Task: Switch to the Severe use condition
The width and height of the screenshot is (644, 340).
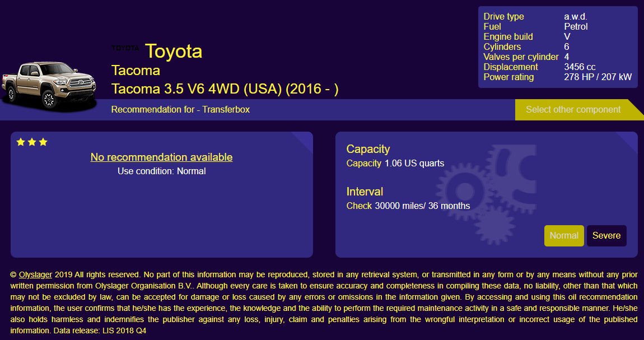Action: [x=606, y=236]
